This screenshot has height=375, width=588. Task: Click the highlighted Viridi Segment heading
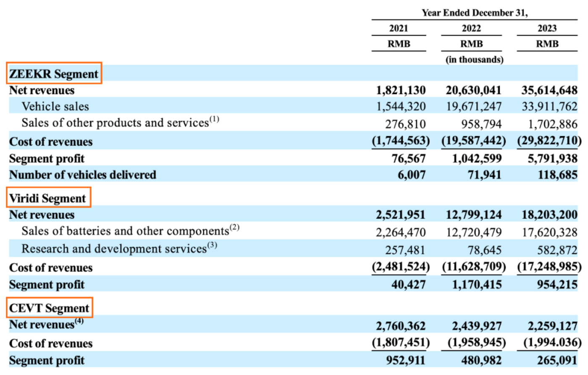pos(48,198)
